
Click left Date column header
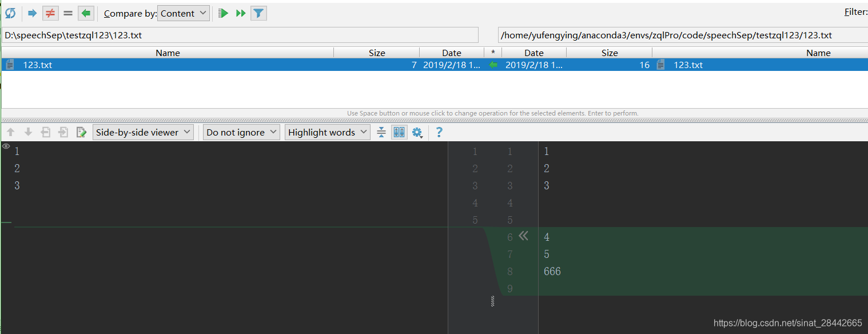[452, 53]
